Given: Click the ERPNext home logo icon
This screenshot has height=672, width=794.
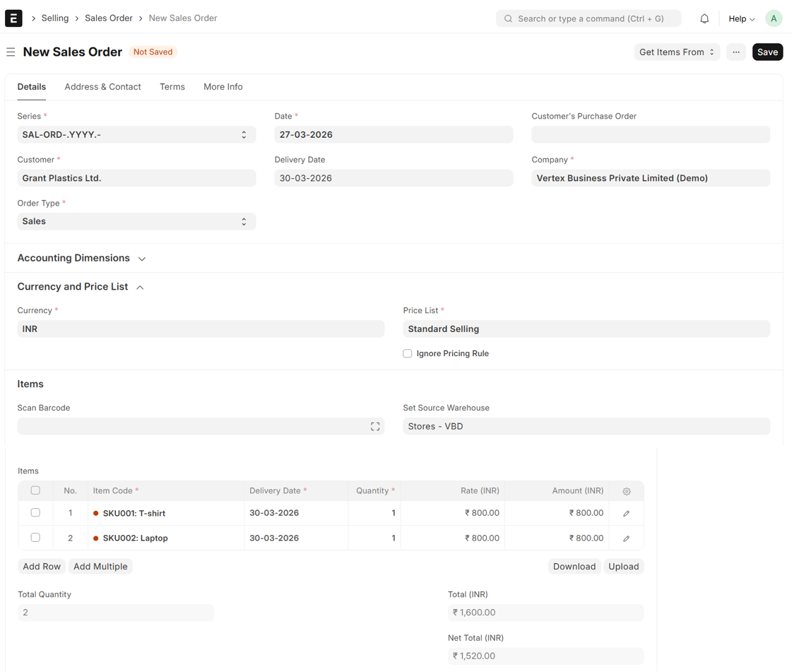Looking at the screenshot, I should 13,18.
